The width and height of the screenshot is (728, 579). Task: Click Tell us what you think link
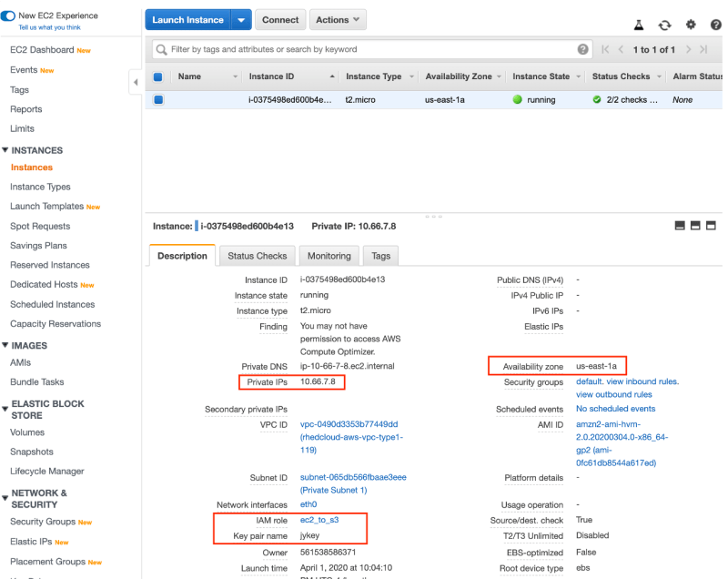point(49,27)
